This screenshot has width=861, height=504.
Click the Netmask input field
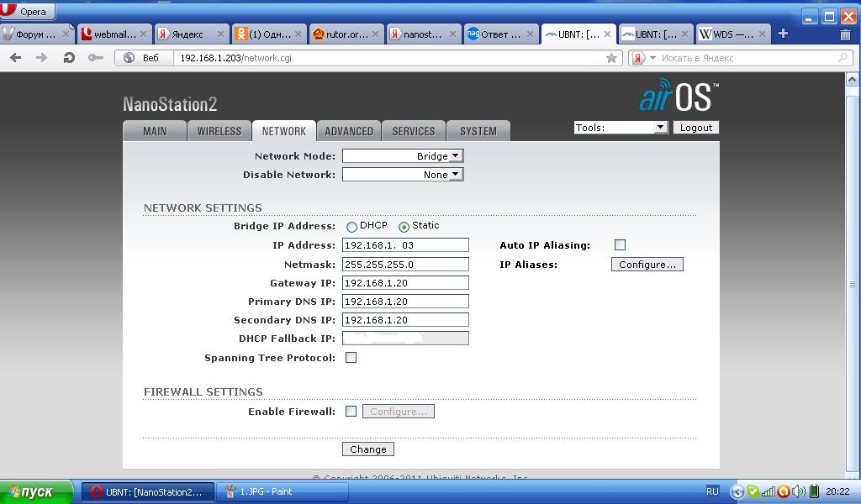pyautogui.click(x=405, y=265)
